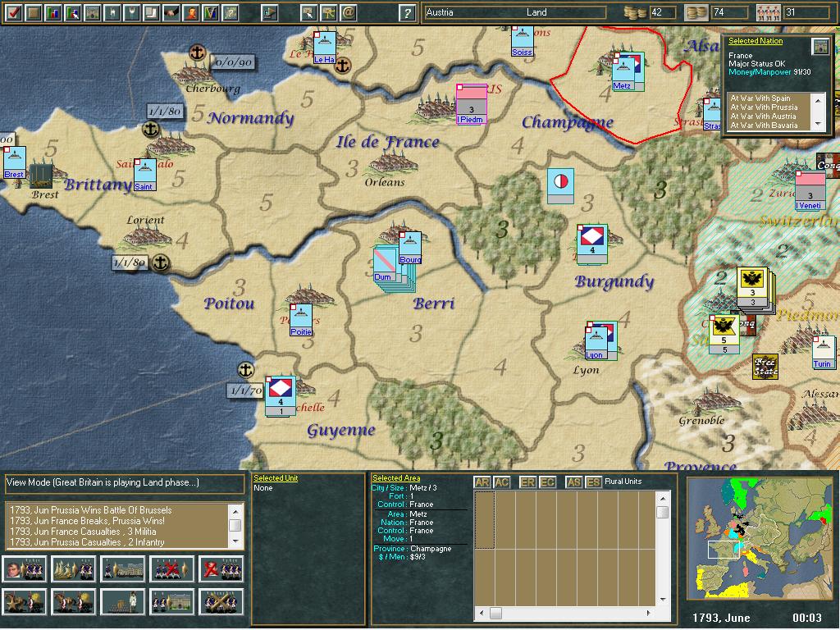Select 'At War With Spain' entry
This screenshot has height=630, width=840.
(x=760, y=98)
